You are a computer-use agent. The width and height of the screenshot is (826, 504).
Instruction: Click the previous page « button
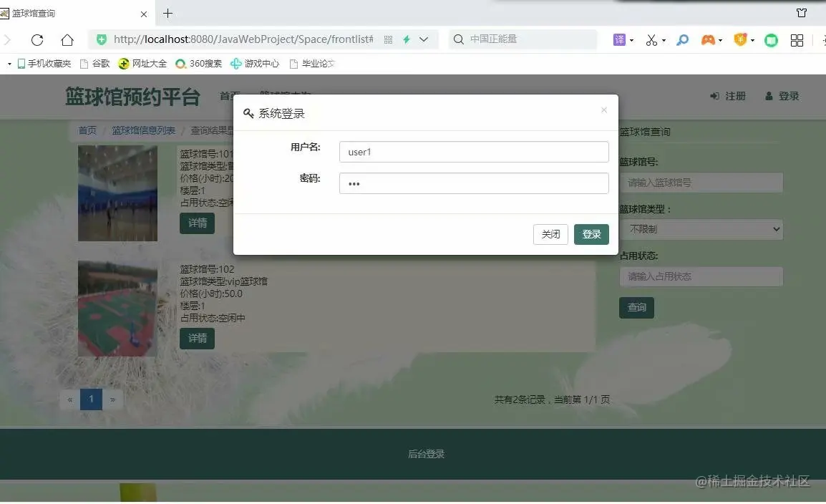coord(70,399)
